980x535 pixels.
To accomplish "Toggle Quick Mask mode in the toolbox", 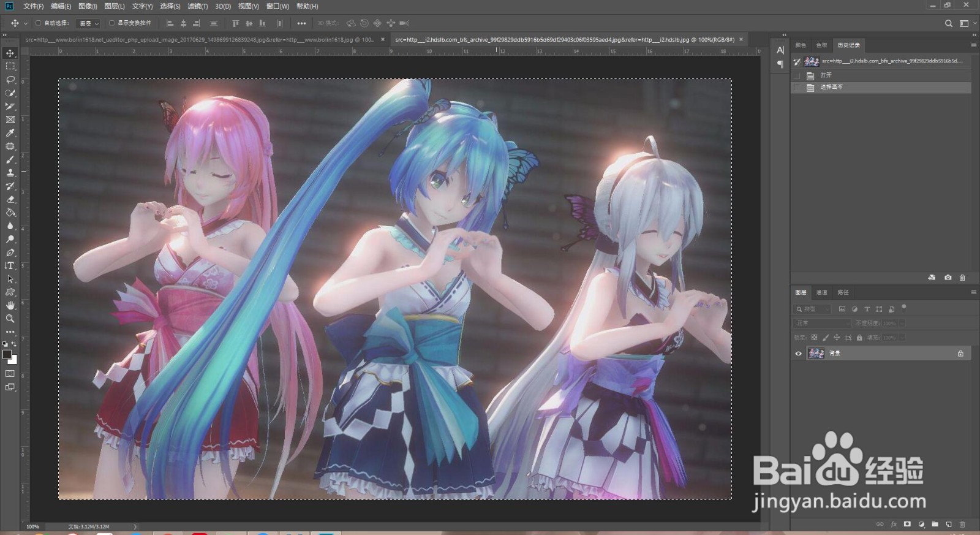I will 10,374.
